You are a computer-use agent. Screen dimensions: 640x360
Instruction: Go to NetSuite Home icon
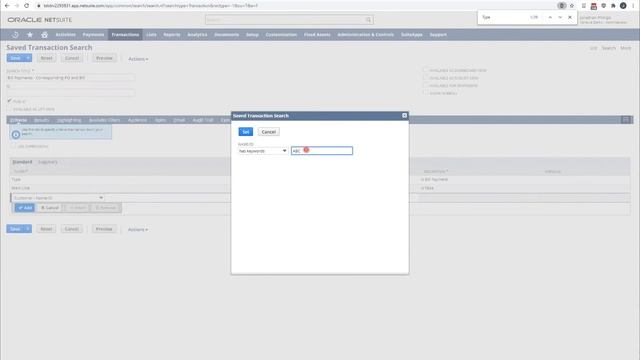pyautogui.click(x=44, y=35)
